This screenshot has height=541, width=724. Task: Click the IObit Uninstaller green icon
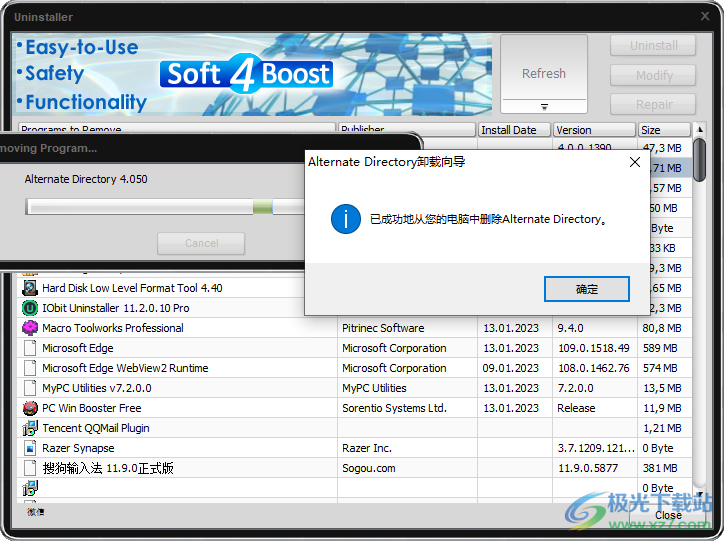(x=30, y=308)
